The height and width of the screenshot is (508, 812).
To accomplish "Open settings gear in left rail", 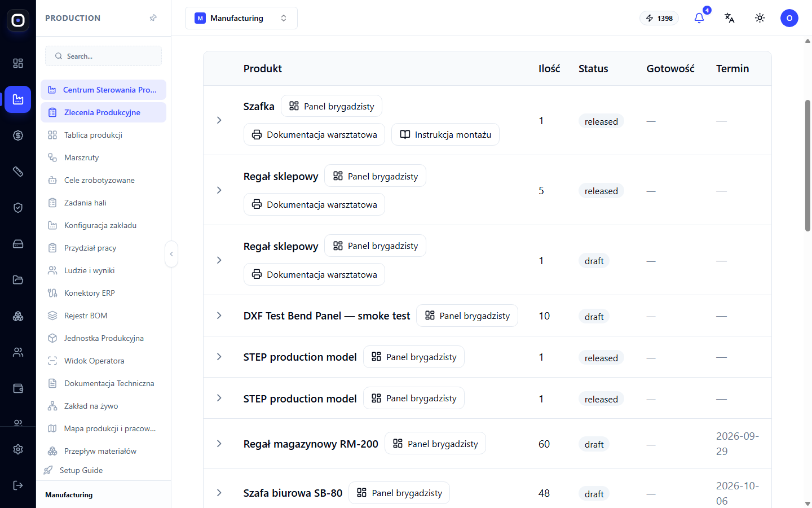I will point(18,449).
